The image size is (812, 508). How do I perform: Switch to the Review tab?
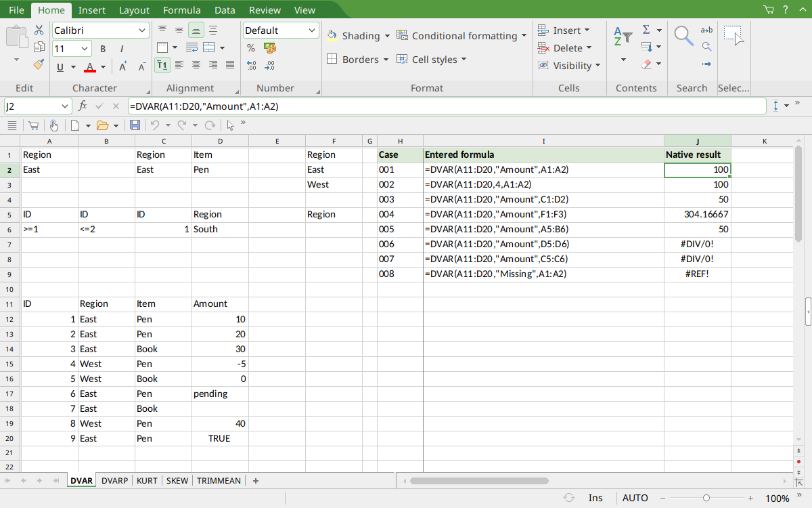coord(265,10)
